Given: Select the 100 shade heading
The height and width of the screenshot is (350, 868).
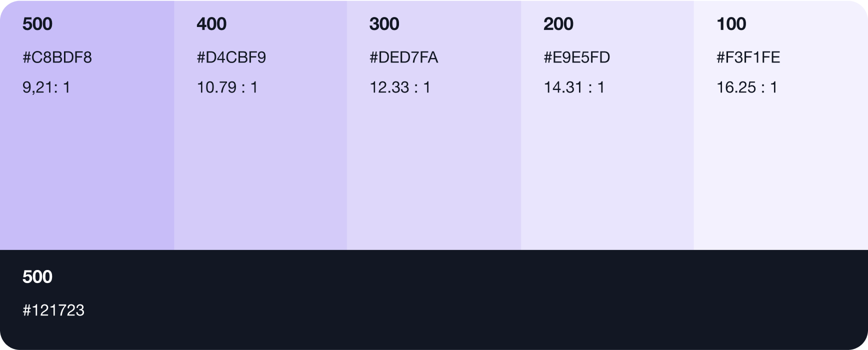Looking at the screenshot, I should [x=731, y=24].
